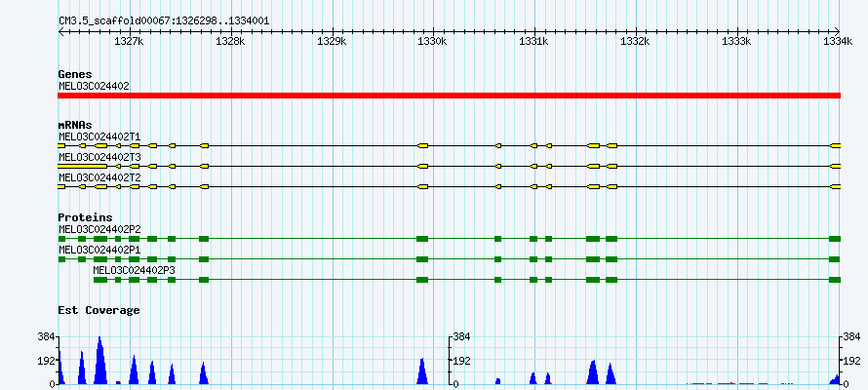Click the 384 value on the left coverage axis

tap(46, 336)
